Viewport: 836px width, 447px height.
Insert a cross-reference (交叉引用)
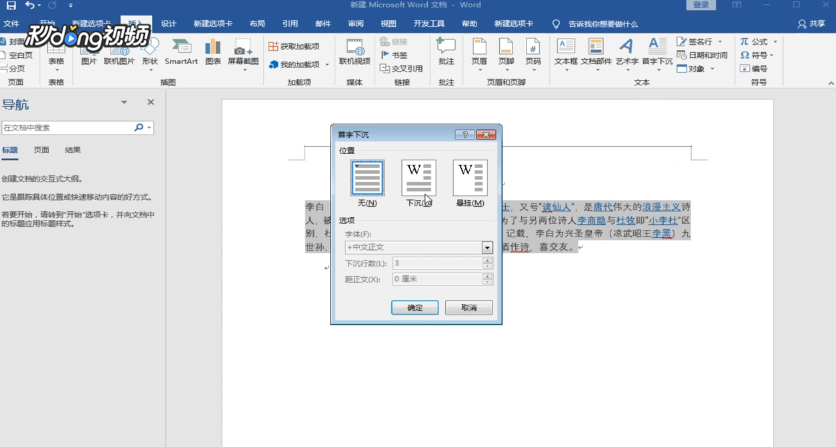click(x=401, y=68)
